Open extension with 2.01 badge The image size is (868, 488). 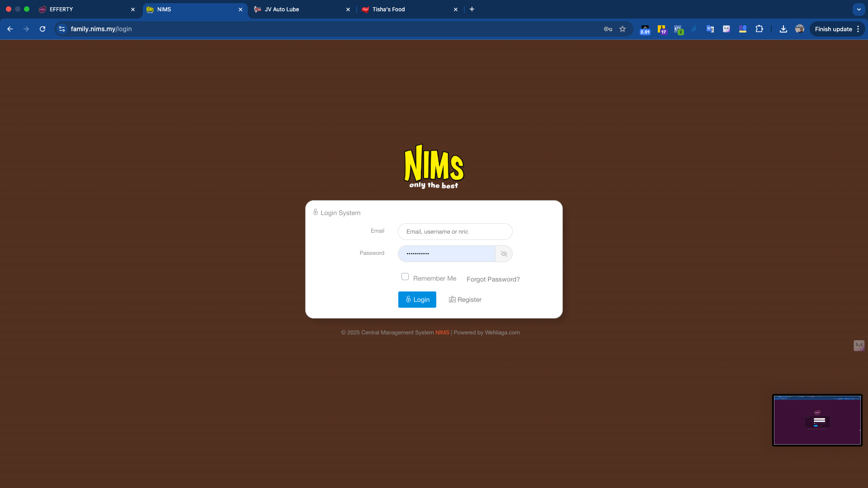point(645,29)
